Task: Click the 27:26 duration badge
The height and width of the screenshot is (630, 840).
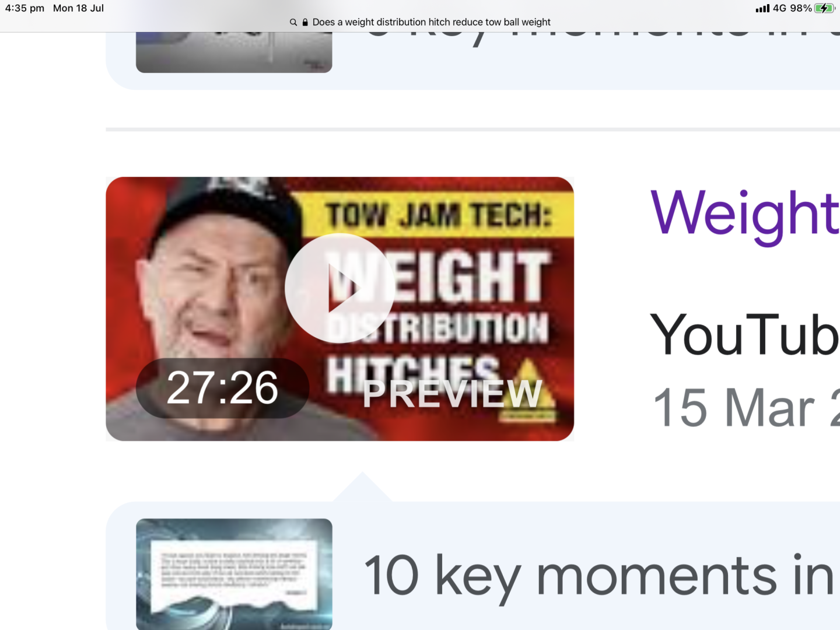Action: point(222,388)
